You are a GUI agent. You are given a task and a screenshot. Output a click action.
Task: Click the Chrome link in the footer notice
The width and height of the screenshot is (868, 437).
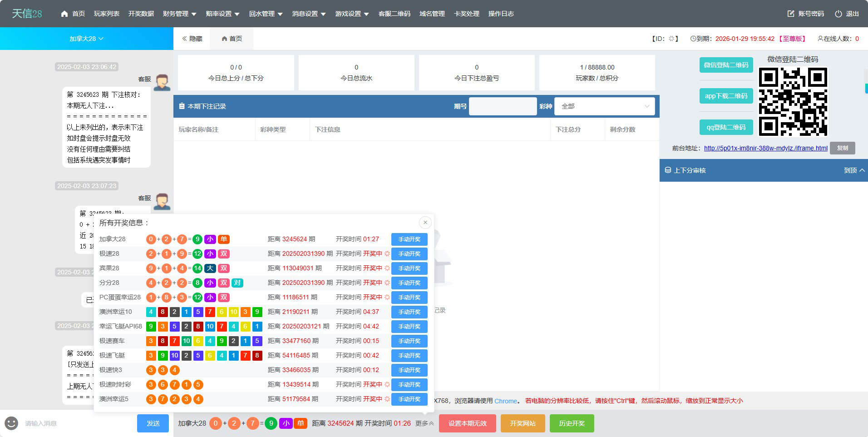pos(506,401)
